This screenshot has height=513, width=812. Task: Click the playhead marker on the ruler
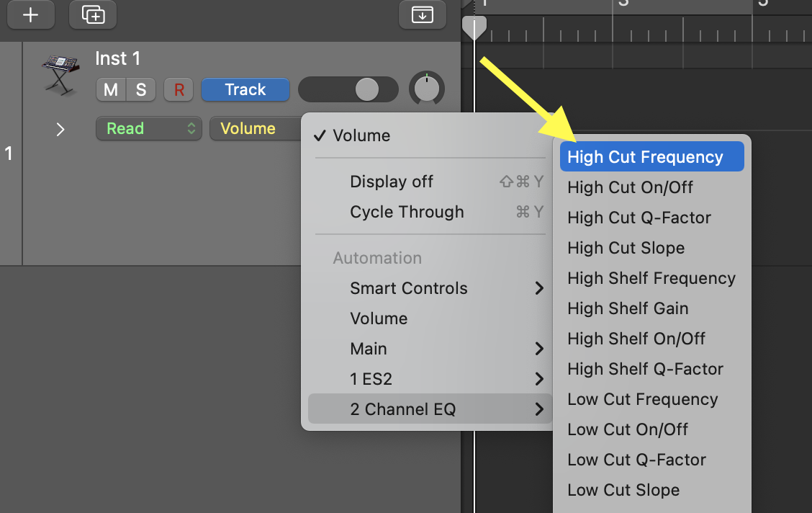point(474,27)
